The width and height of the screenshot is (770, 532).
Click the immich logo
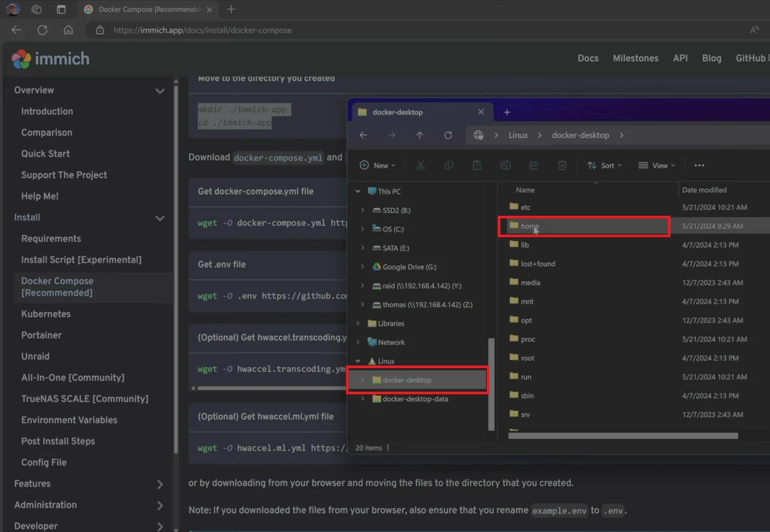pos(51,59)
